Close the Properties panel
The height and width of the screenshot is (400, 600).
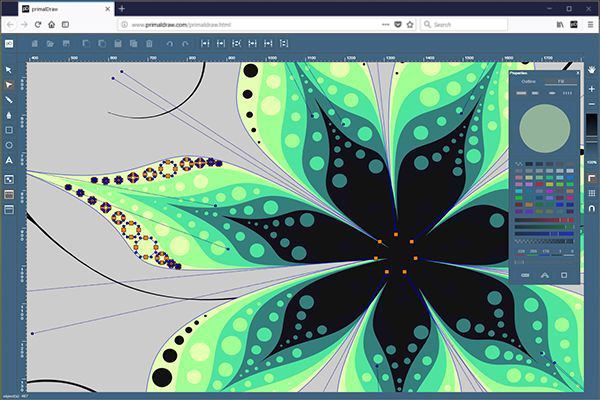(x=577, y=73)
